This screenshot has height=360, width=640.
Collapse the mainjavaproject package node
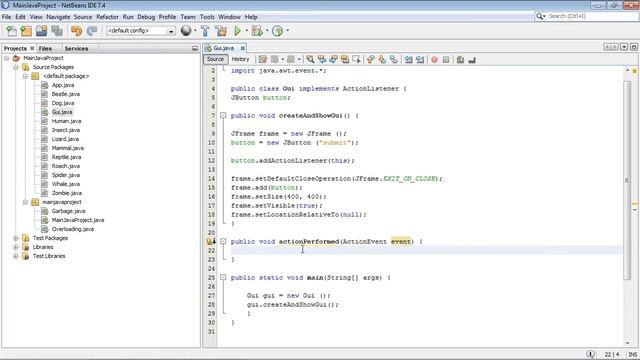pos(25,202)
